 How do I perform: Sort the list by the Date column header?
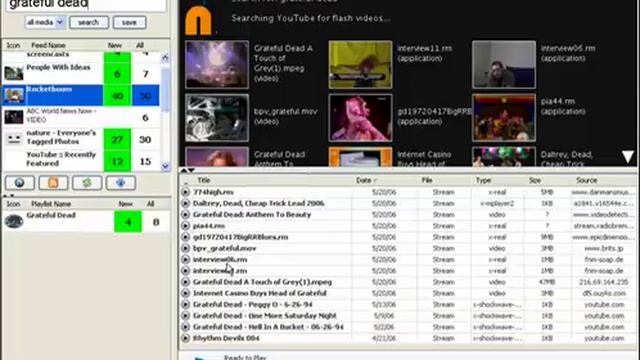coord(364,180)
